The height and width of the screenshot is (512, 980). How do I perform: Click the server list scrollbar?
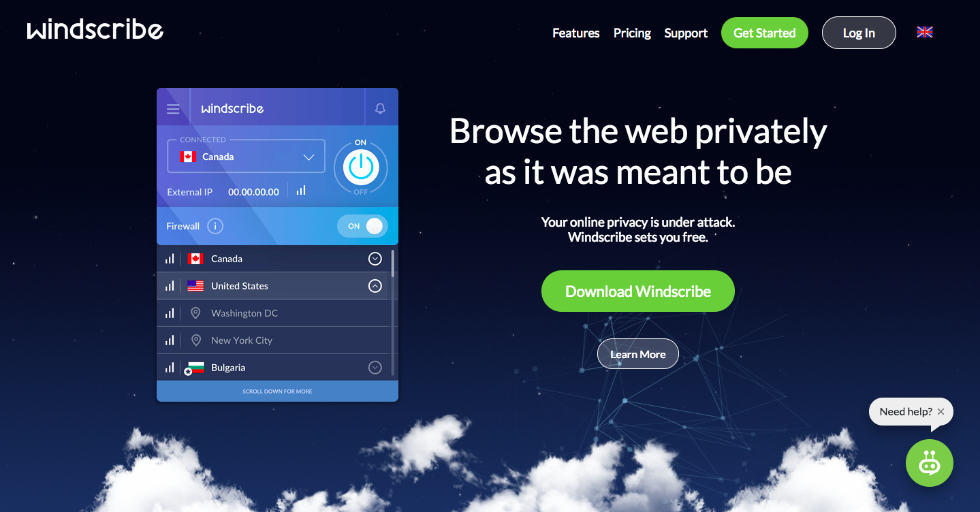click(393, 312)
